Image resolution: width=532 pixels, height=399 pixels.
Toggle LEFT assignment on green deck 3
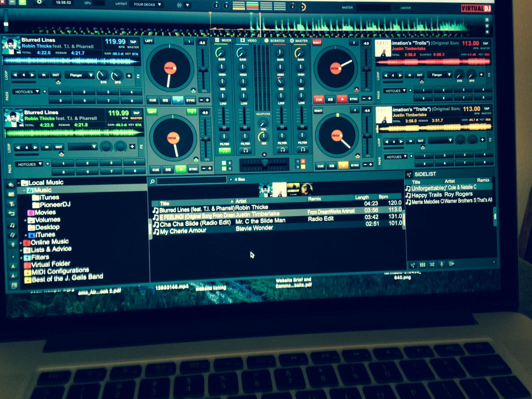click(152, 111)
